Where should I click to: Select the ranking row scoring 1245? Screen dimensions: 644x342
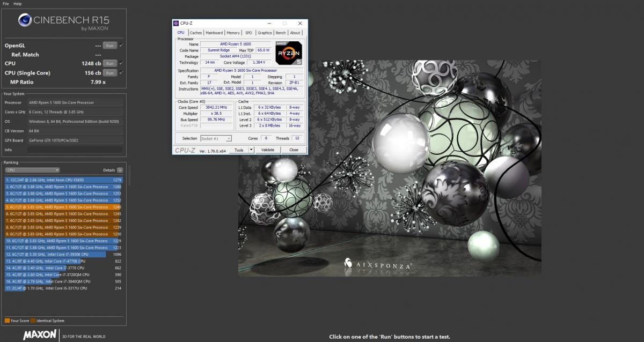click(64, 213)
